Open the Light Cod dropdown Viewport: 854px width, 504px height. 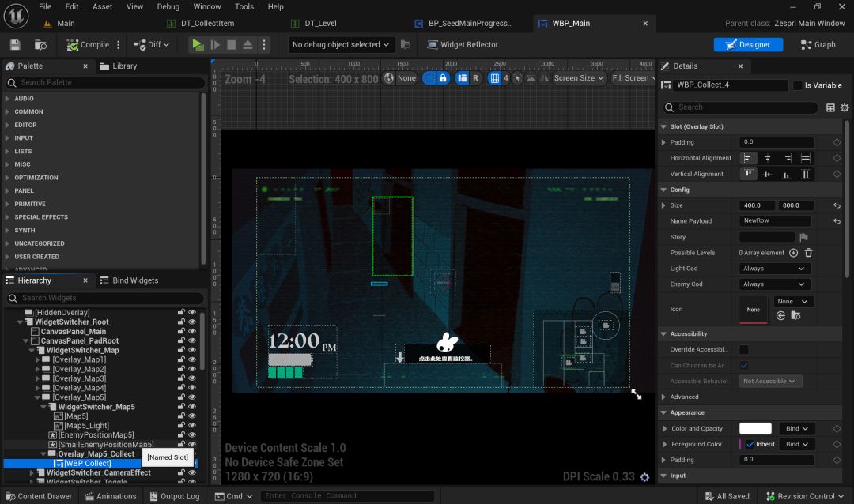[x=775, y=269]
